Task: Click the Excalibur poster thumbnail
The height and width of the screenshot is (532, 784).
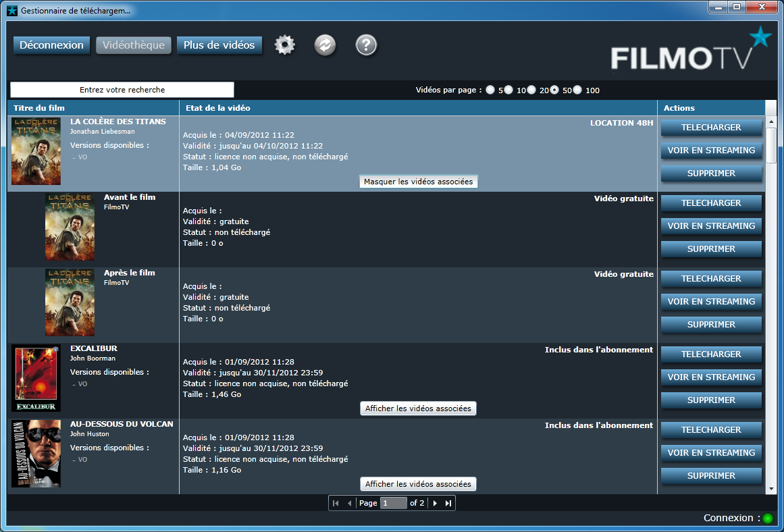Action: [x=36, y=378]
